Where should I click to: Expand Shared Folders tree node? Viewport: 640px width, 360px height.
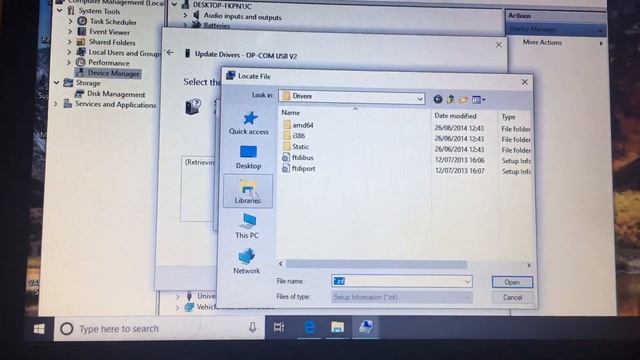coord(69,42)
